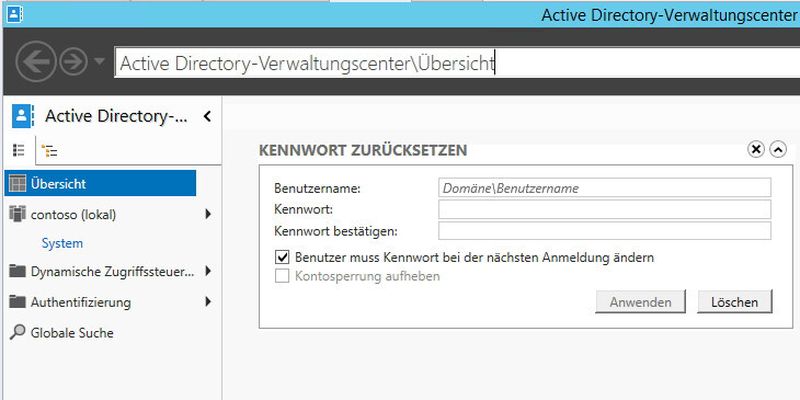Click the Löschen button

735,302
